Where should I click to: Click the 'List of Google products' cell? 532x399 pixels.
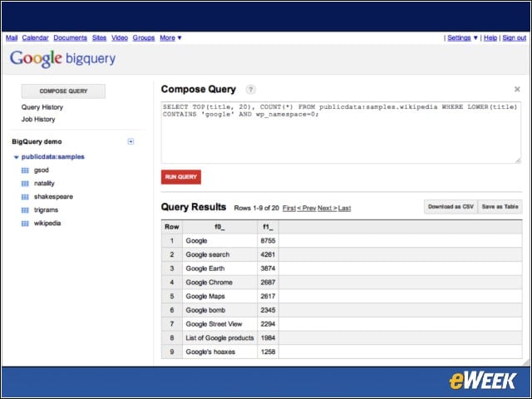(219, 338)
